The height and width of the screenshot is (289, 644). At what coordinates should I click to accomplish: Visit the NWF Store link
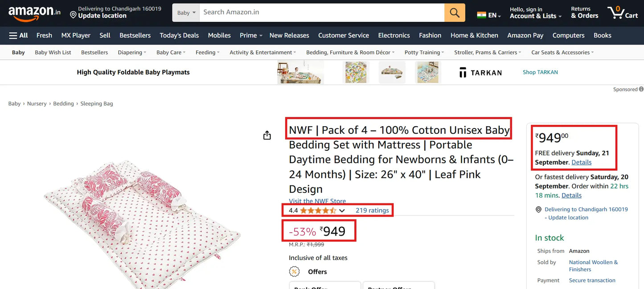coord(317,201)
